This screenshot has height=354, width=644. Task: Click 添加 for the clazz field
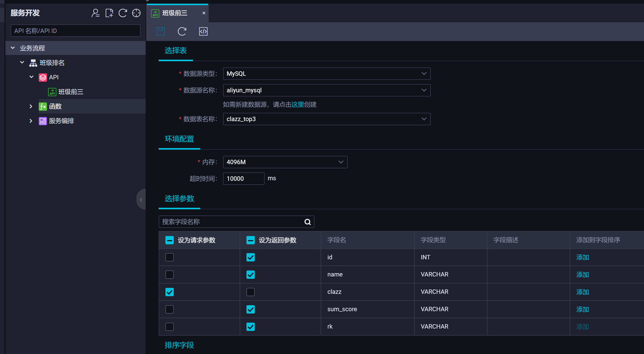pos(583,292)
